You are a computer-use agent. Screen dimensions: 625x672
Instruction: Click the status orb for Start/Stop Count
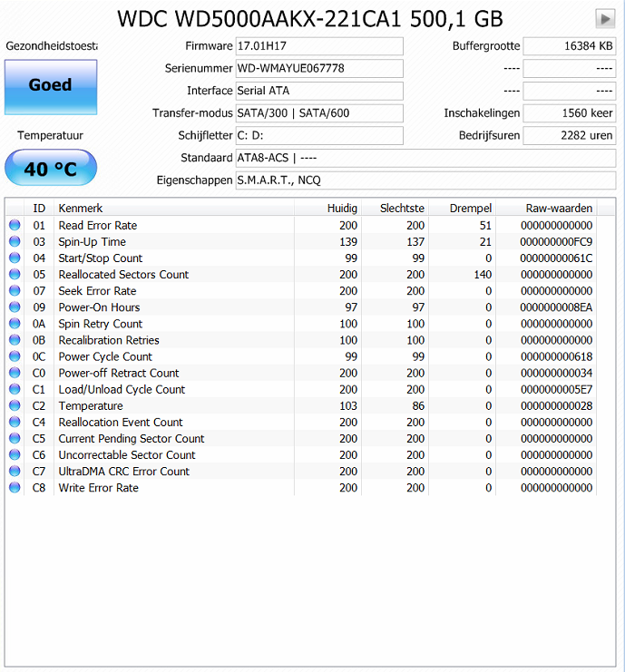pyautogui.click(x=15, y=258)
